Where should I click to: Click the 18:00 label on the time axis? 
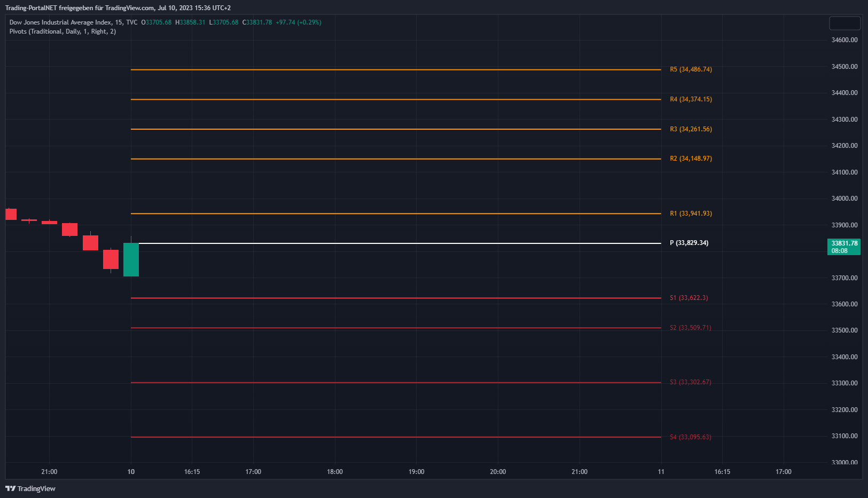[x=334, y=472]
